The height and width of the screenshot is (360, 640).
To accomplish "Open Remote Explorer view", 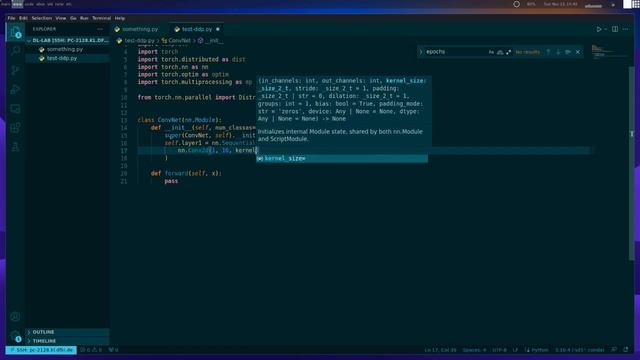I will pos(16,109).
